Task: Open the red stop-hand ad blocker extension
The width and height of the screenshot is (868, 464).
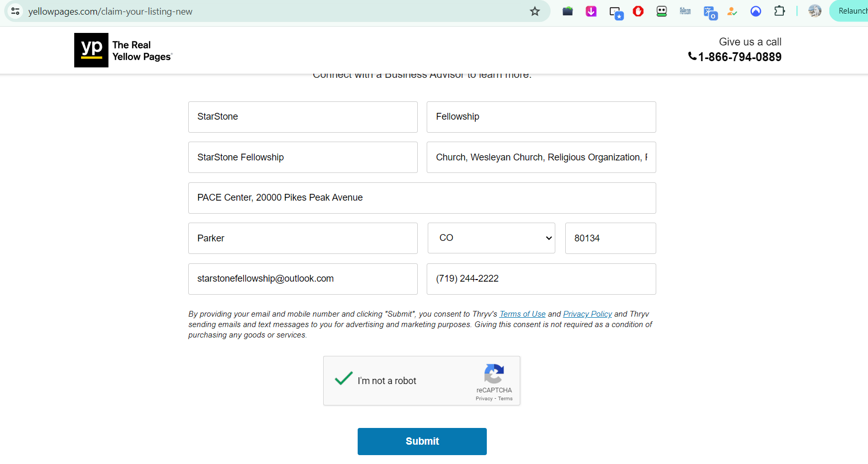Action: point(638,11)
